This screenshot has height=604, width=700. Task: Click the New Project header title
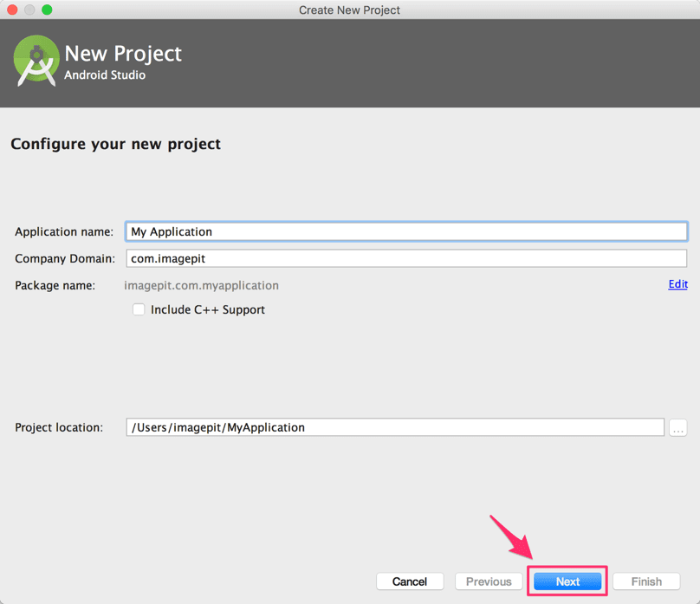pyautogui.click(x=123, y=54)
